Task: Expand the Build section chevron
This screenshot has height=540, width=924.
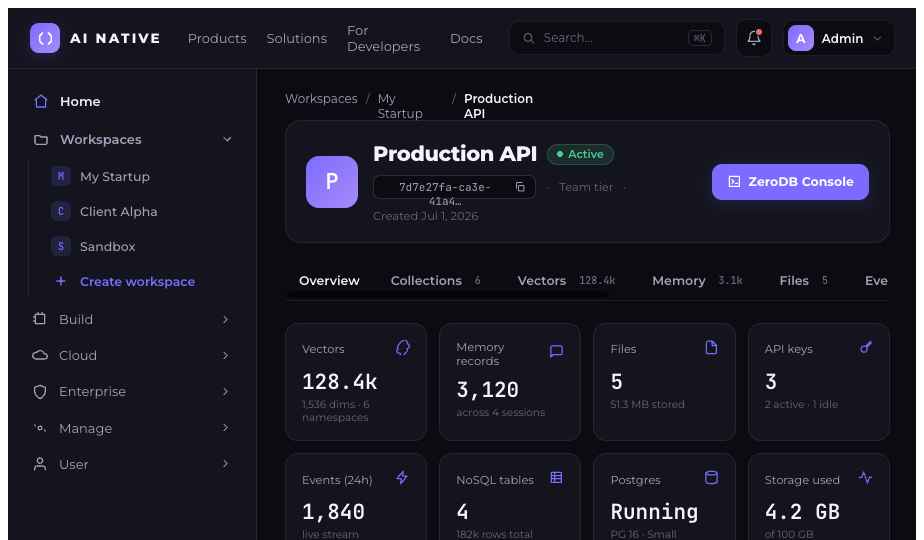Action: click(x=225, y=320)
